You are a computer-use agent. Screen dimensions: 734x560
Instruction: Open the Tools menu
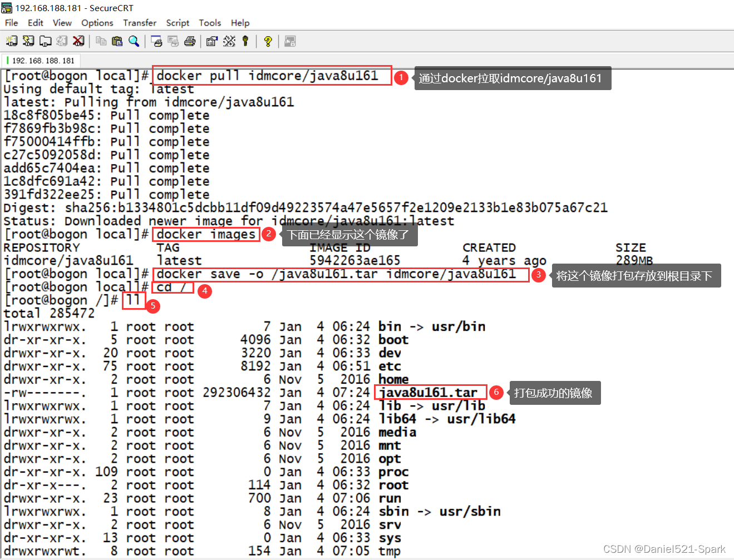coord(210,23)
